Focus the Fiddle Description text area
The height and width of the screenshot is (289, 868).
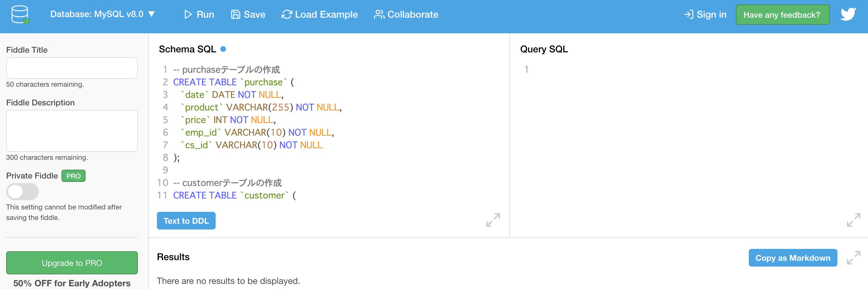pyautogui.click(x=72, y=131)
